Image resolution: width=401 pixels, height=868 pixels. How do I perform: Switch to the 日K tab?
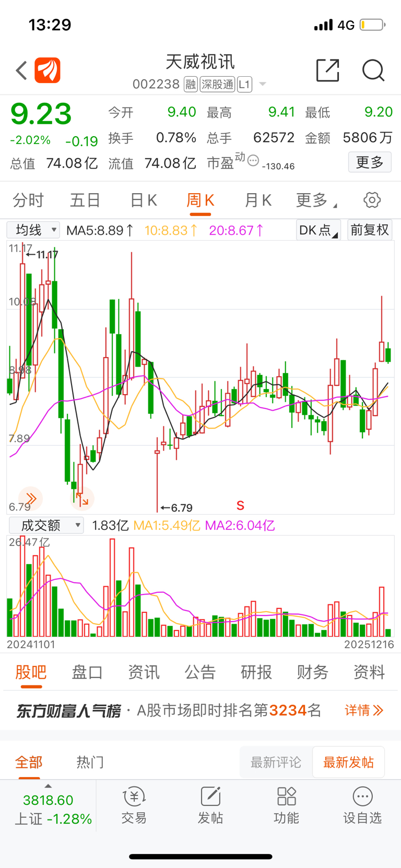[x=143, y=200]
